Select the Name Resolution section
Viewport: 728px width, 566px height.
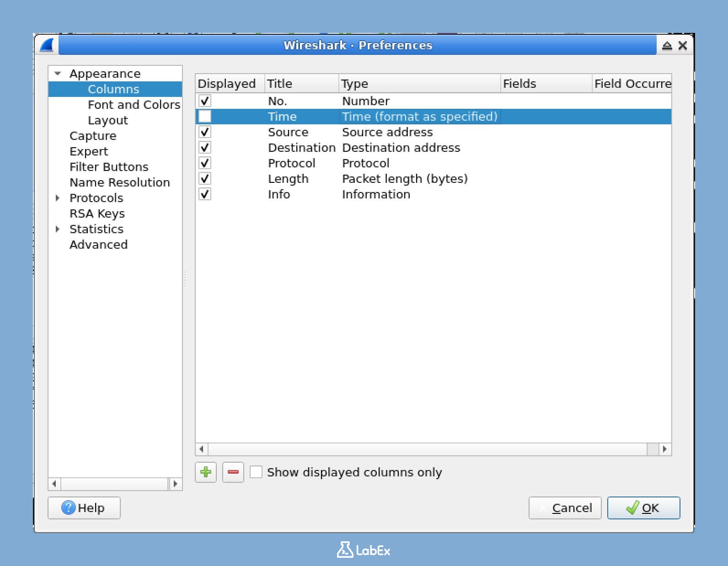pos(119,182)
